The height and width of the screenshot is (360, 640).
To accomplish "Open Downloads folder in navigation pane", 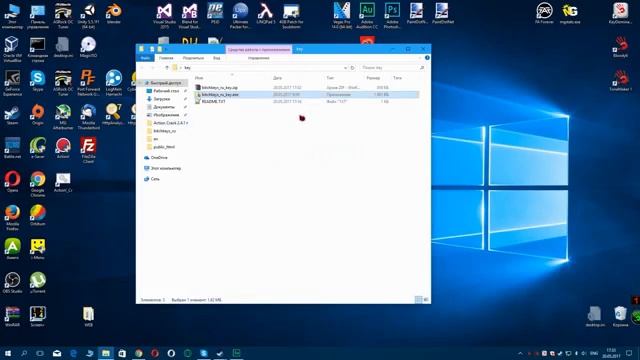I will [161, 99].
